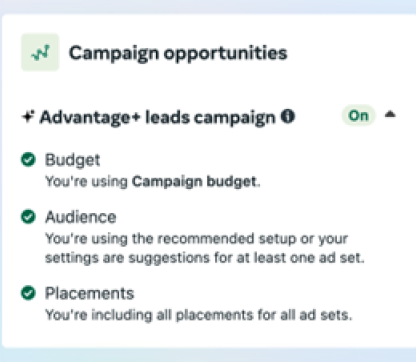This screenshot has height=362, width=416.
Task: Open the Audience item
Action: pos(81,217)
